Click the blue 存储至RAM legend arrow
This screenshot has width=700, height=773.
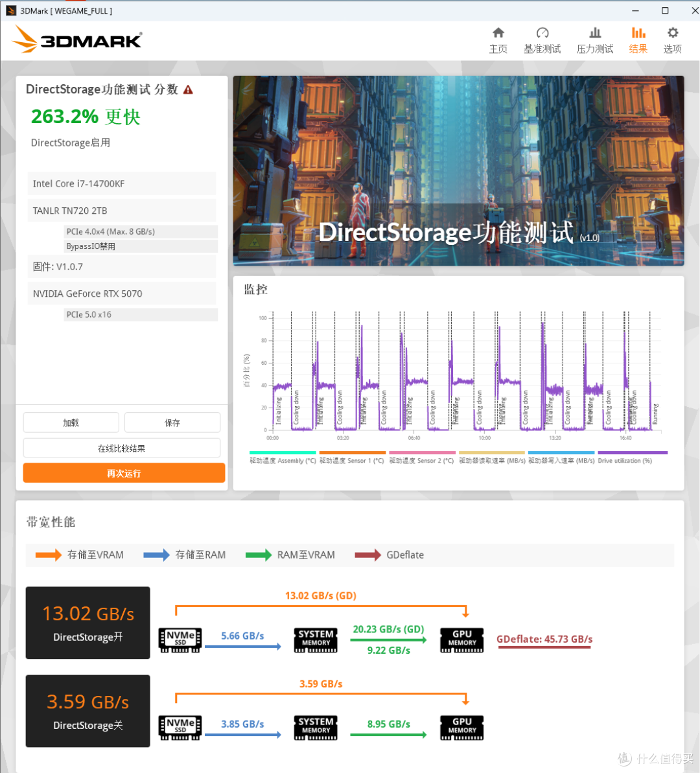pos(156,555)
